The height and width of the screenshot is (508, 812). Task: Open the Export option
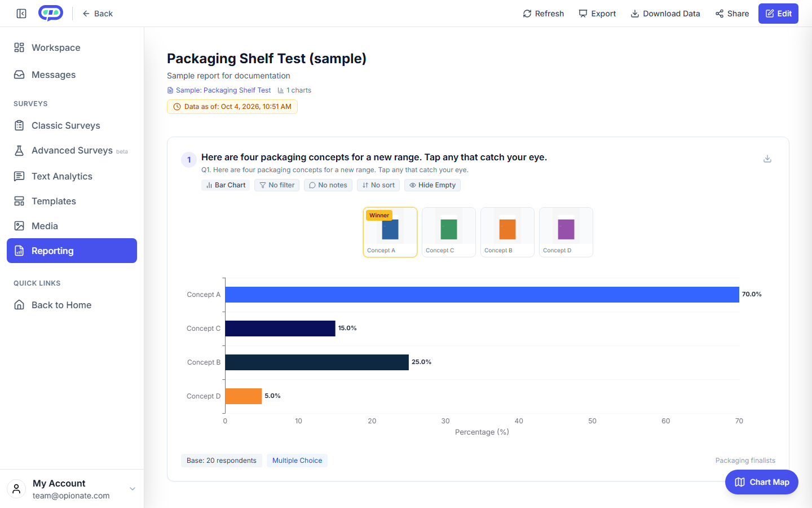(597, 14)
